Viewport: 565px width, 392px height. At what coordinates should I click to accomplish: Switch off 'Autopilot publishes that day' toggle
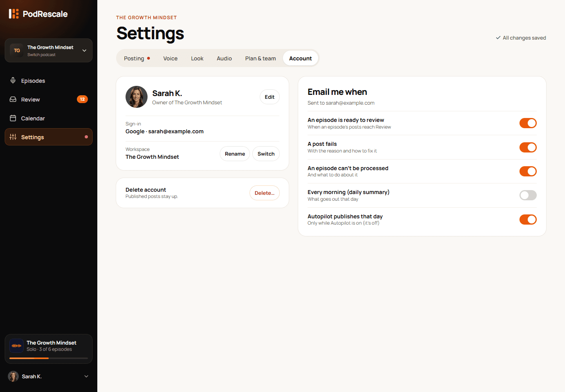click(528, 220)
